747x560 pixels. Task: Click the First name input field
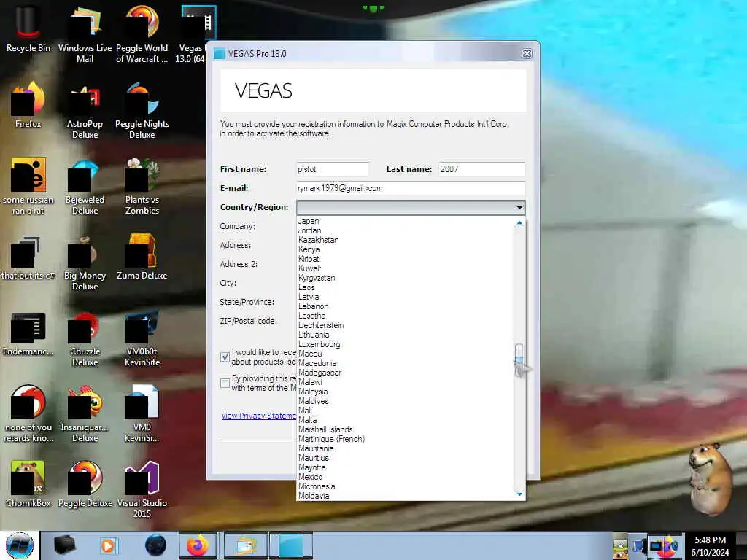coord(333,169)
